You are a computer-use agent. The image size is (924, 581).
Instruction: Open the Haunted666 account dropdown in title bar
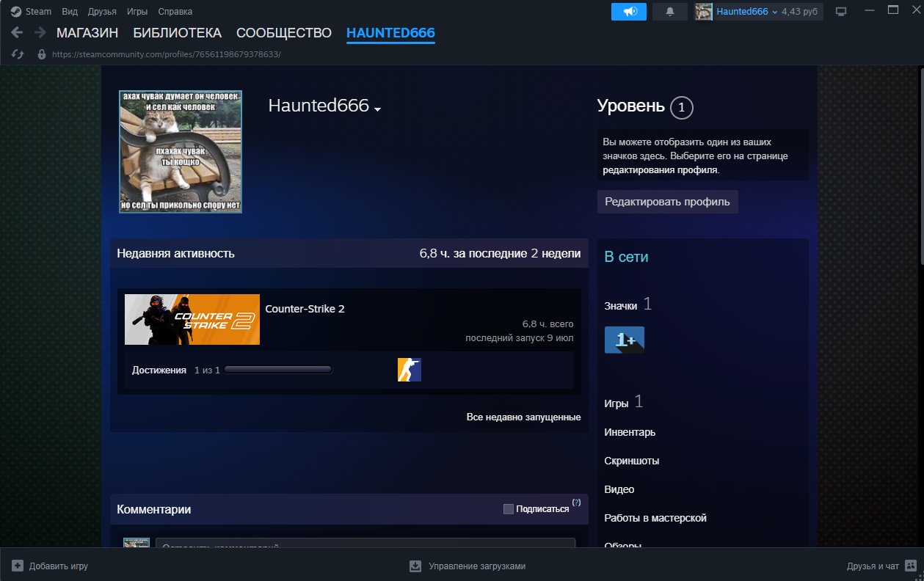coord(746,12)
